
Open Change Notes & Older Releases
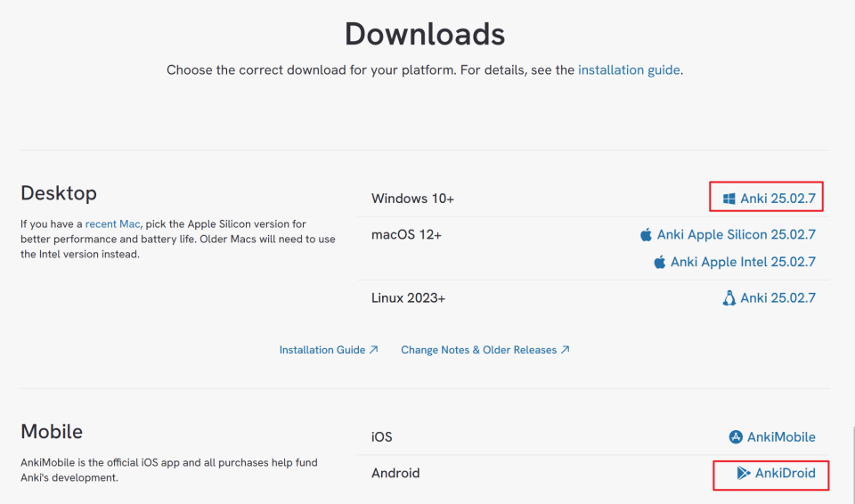pos(484,350)
